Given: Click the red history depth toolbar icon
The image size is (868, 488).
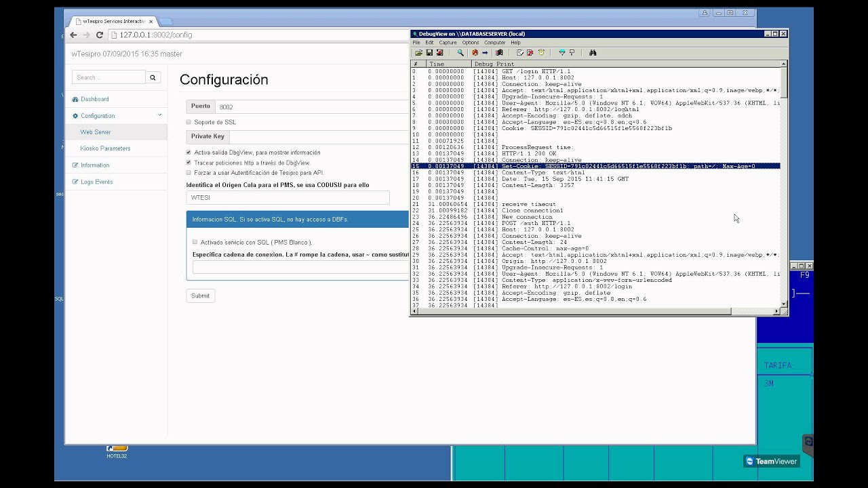Looking at the screenshot, I should 530,53.
